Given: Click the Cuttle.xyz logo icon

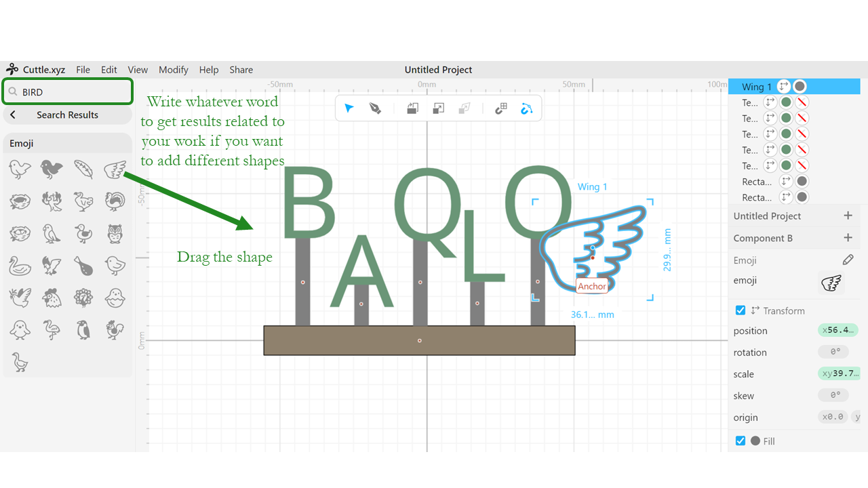Looking at the screenshot, I should (x=12, y=69).
